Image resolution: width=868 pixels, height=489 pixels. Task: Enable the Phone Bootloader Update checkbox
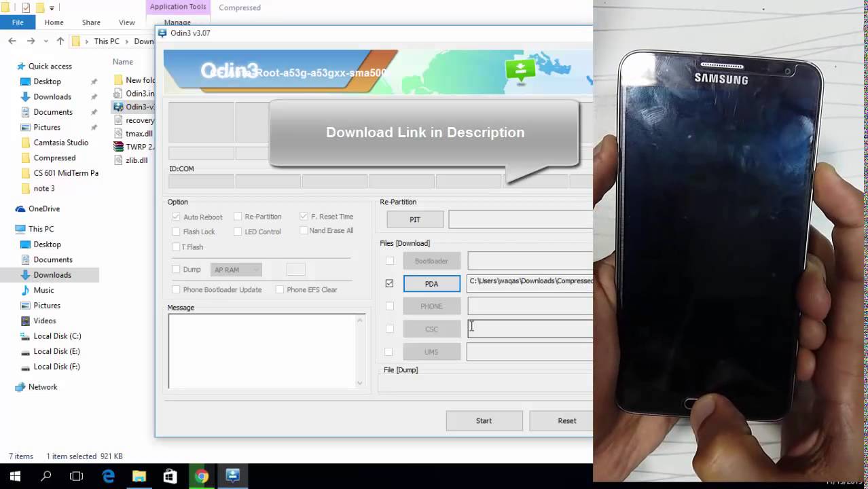176,289
